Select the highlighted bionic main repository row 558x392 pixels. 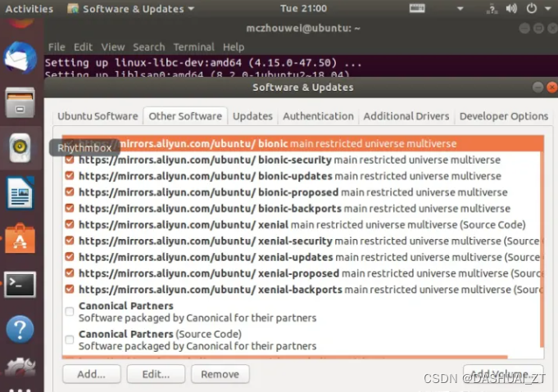point(303,143)
